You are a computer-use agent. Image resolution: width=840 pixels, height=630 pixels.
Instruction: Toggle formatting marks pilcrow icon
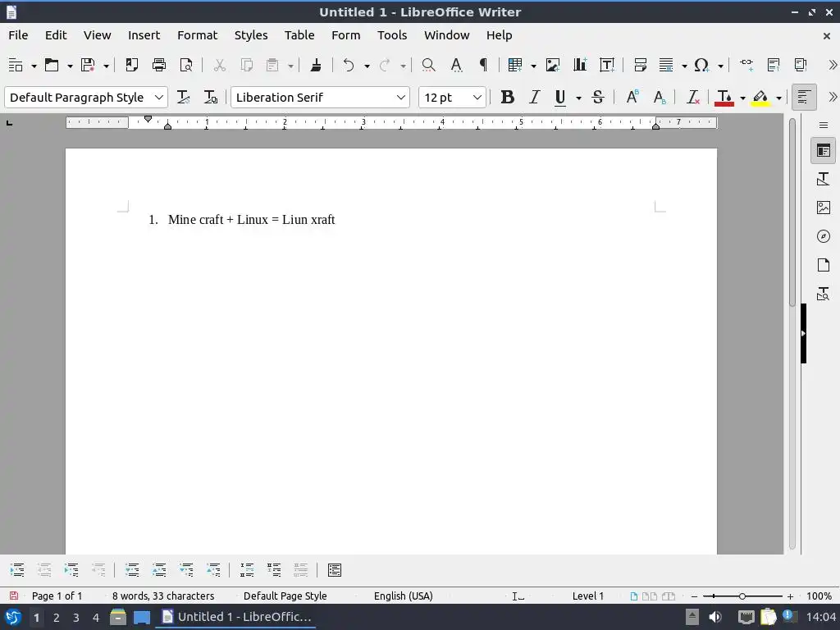pos(483,66)
